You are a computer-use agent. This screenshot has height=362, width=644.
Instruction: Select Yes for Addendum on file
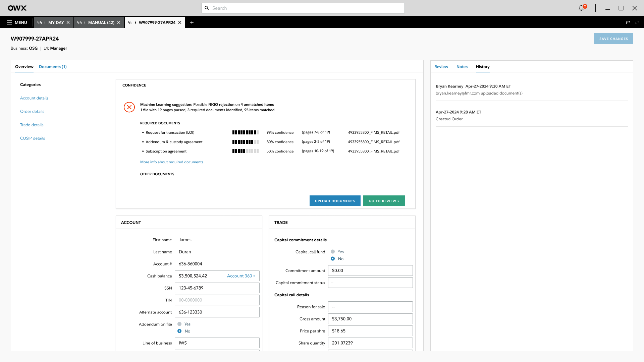(x=179, y=324)
